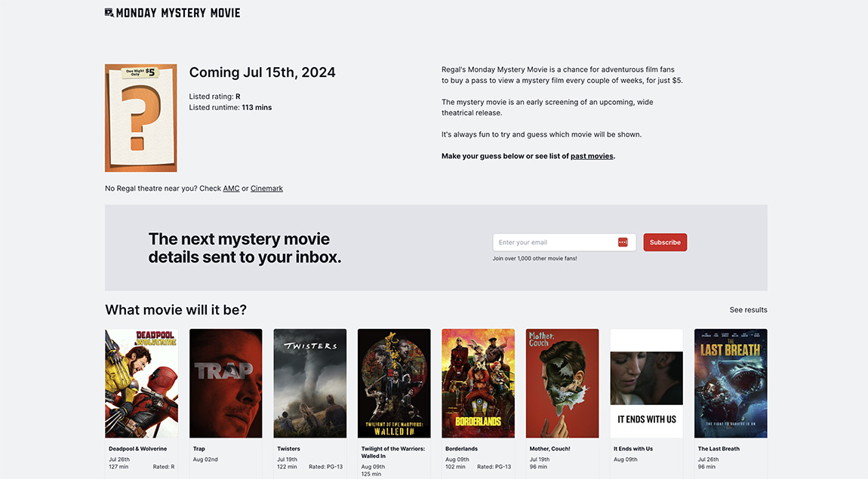Screen dimensions: 868x479
Task: Select the Twisters movie poster
Action: click(x=310, y=383)
